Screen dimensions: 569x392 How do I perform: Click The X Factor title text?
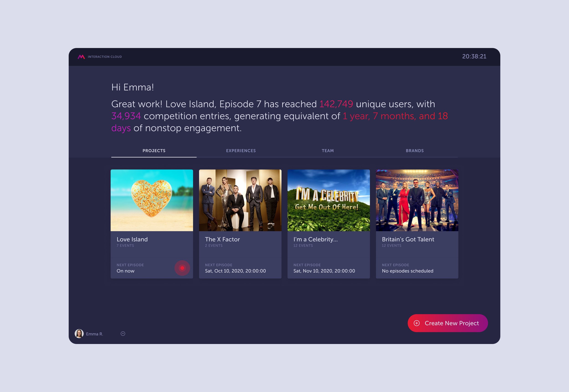(x=222, y=239)
